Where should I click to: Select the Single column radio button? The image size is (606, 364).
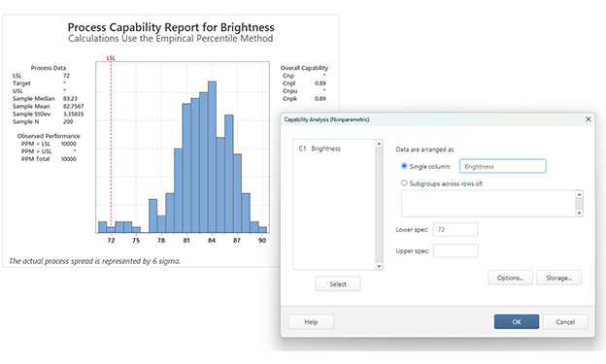(404, 166)
